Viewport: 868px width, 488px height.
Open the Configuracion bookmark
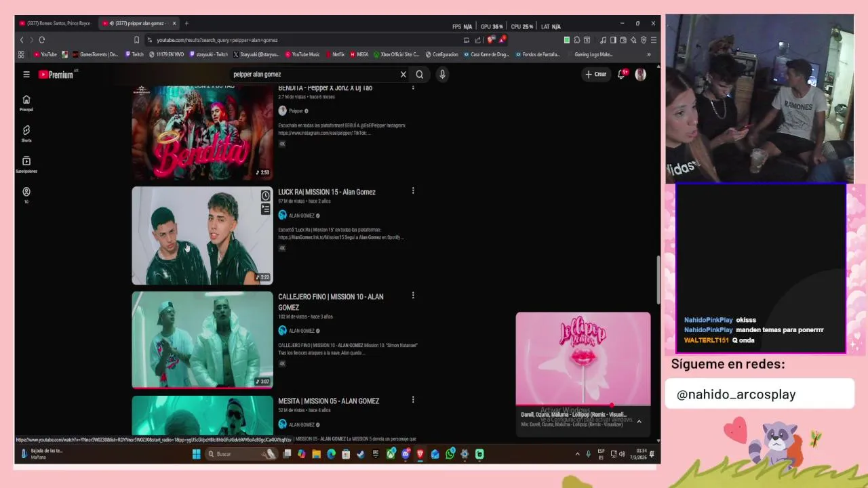[442, 54]
